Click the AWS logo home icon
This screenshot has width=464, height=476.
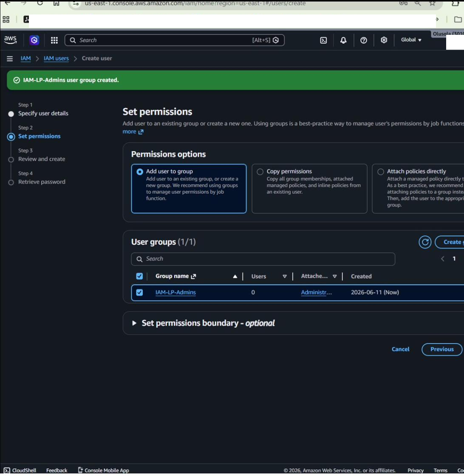tap(10, 40)
